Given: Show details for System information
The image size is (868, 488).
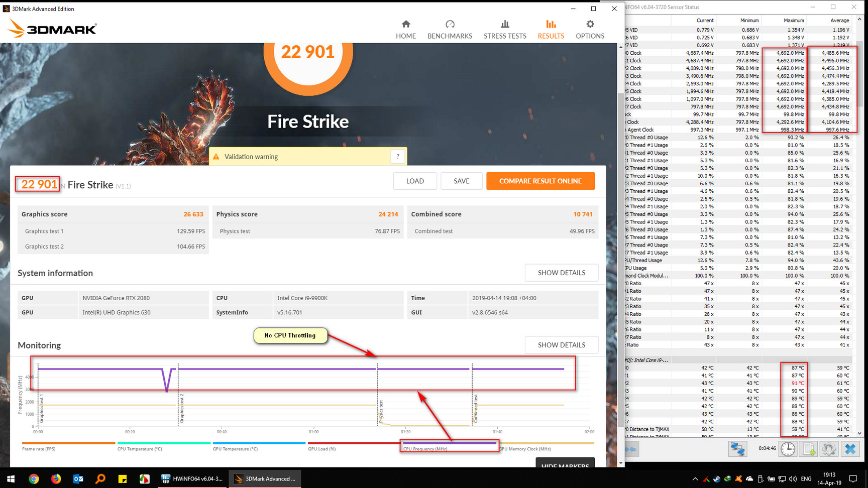Looking at the screenshot, I should pos(561,273).
